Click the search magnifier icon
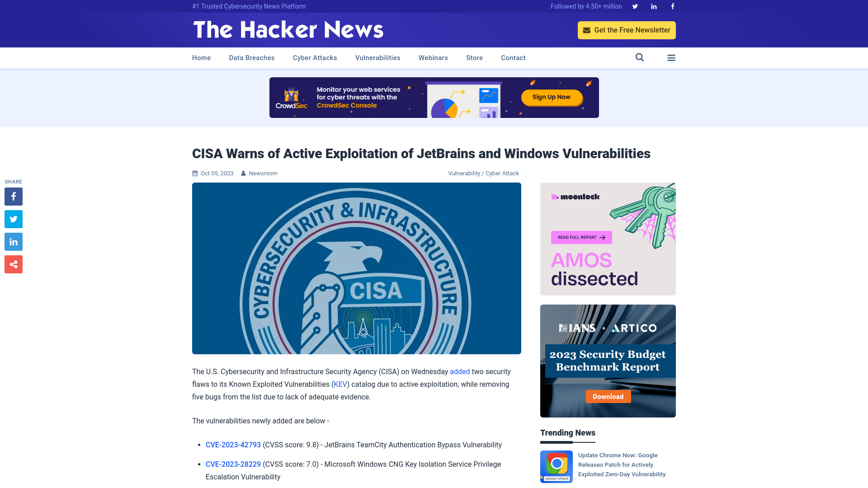 tap(639, 57)
